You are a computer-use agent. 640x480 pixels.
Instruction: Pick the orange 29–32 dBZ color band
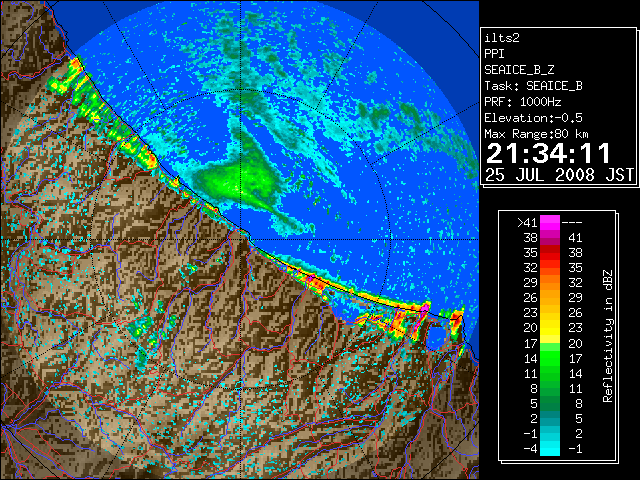pos(550,283)
